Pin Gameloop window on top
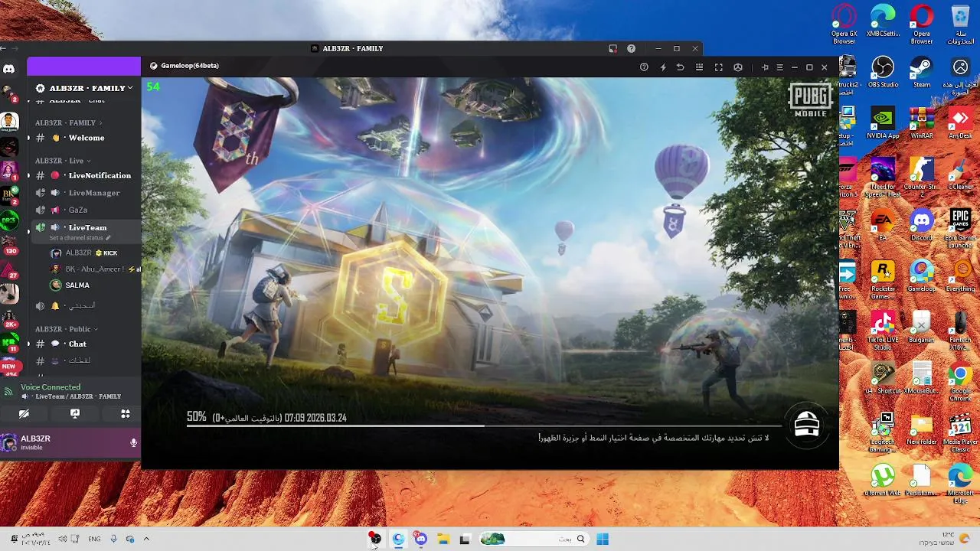The image size is (980, 551). pos(764,67)
